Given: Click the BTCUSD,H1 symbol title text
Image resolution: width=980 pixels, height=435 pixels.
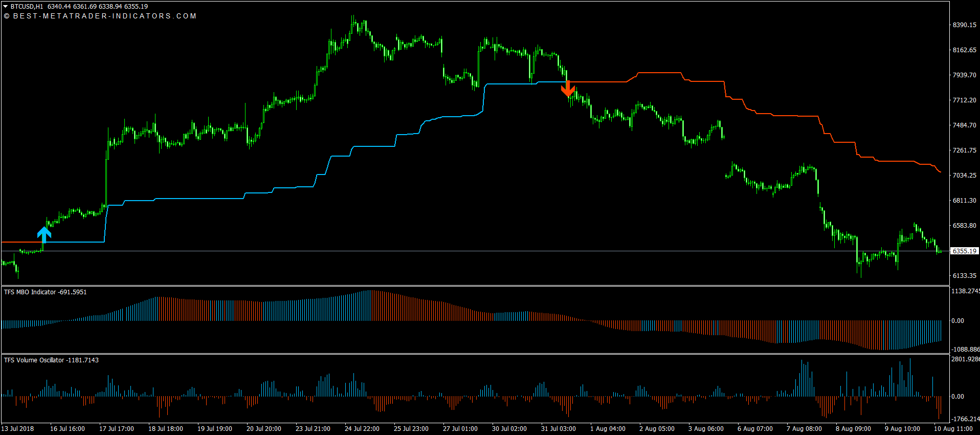Looking at the screenshot, I should (x=27, y=7).
